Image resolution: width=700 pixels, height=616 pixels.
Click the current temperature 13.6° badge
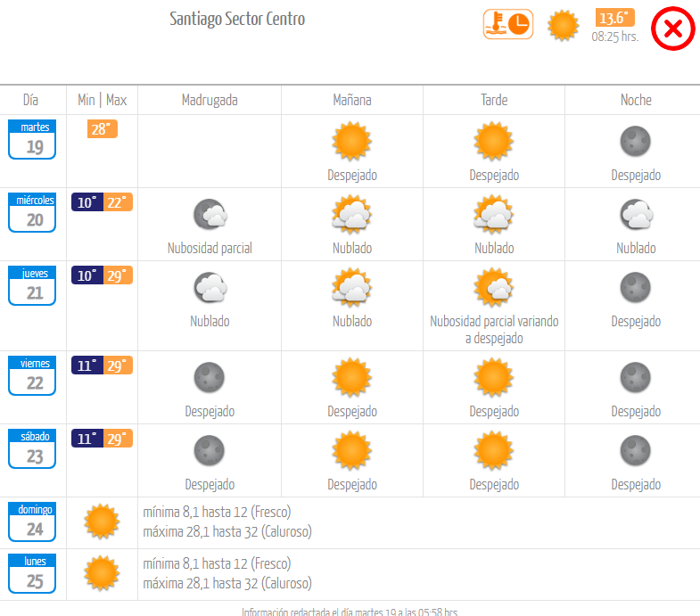[x=614, y=19]
